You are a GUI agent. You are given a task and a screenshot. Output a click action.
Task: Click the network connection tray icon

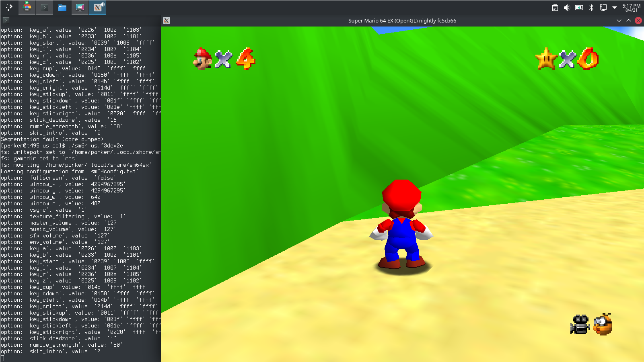pos(603,7)
